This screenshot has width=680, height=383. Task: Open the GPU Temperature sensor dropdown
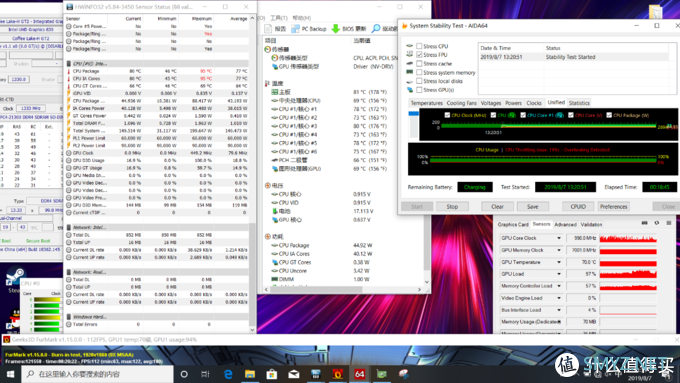559,262
